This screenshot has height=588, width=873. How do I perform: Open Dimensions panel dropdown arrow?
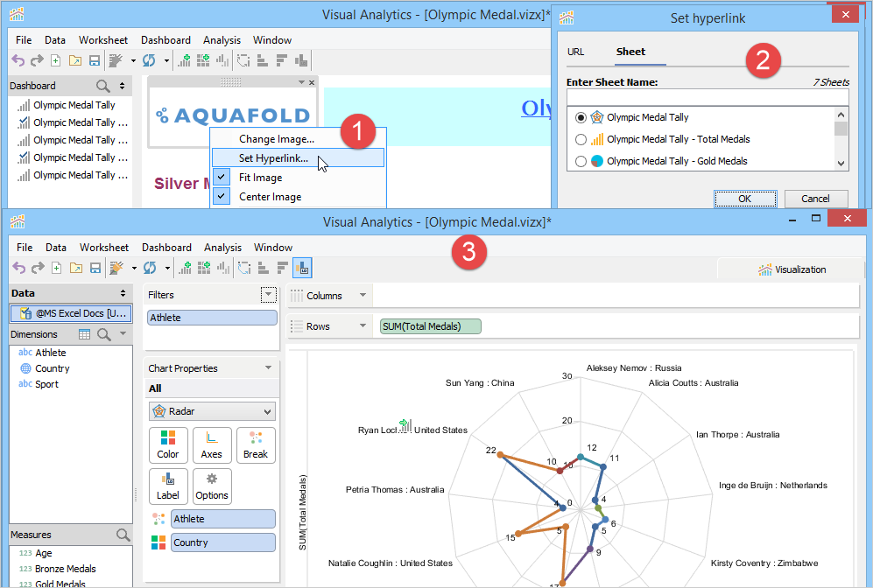[123, 333]
